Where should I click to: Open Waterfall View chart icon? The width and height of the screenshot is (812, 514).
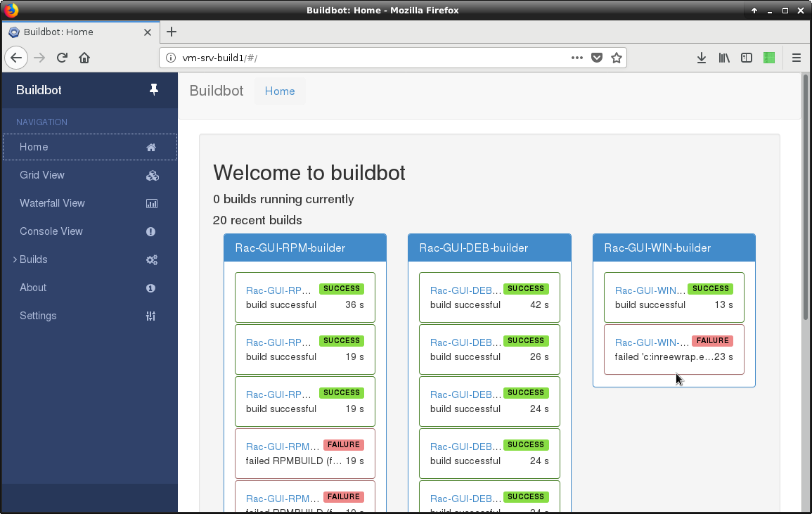(x=151, y=203)
